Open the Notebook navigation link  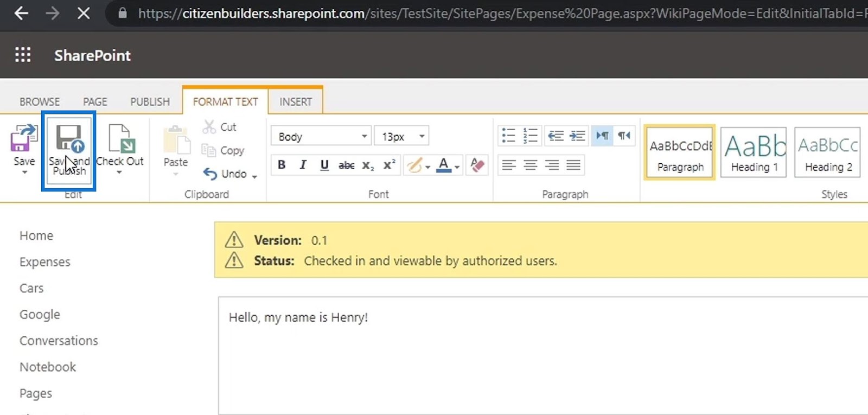pos(48,367)
